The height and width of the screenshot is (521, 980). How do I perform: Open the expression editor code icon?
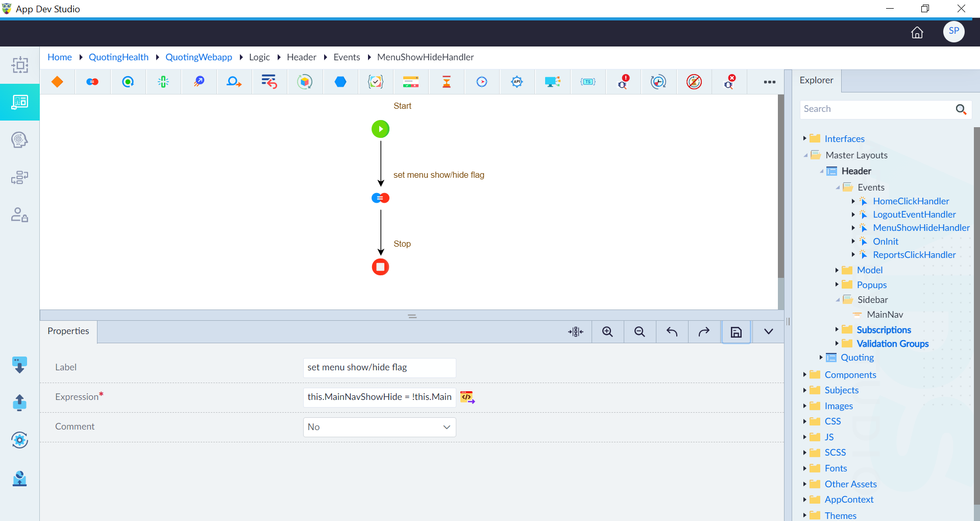(x=468, y=397)
